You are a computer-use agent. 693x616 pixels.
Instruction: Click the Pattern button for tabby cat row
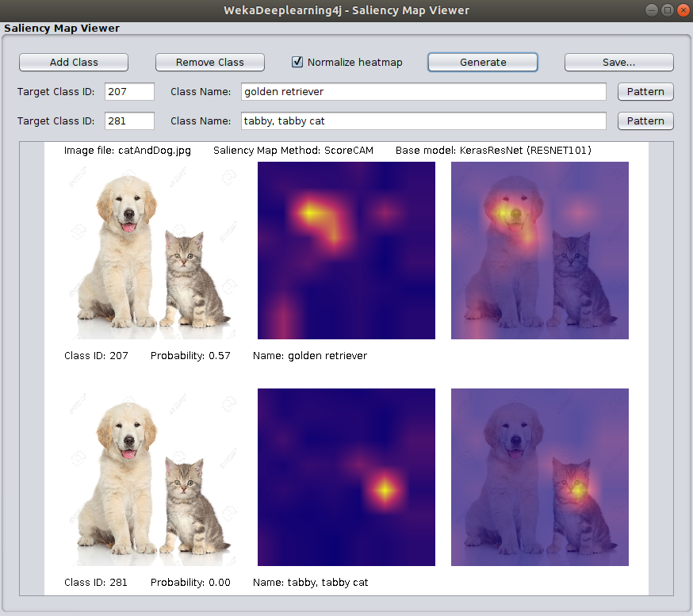pyautogui.click(x=645, y=121)
